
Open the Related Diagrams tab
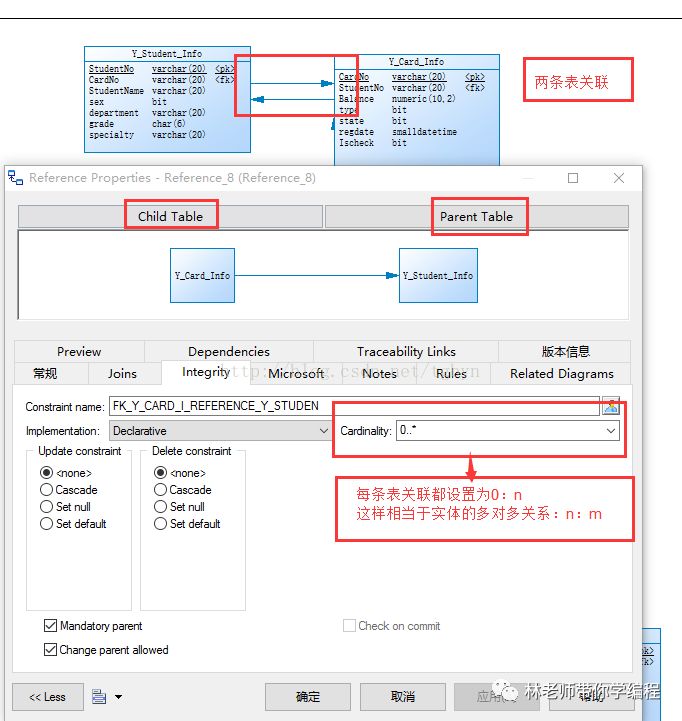(562, 373)
